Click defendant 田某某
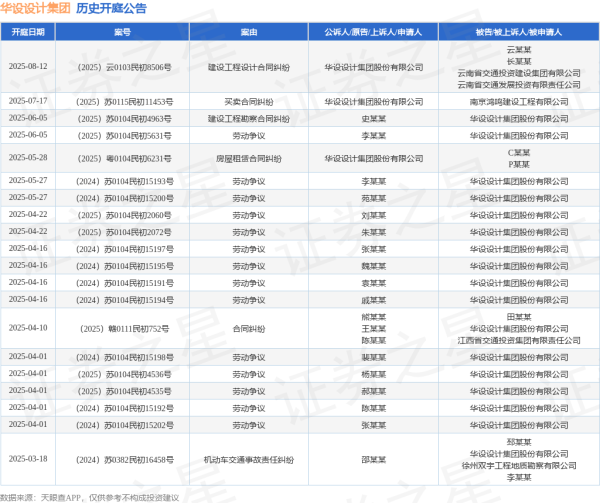This screenshot has width=600, height=503. coord(519,317)
